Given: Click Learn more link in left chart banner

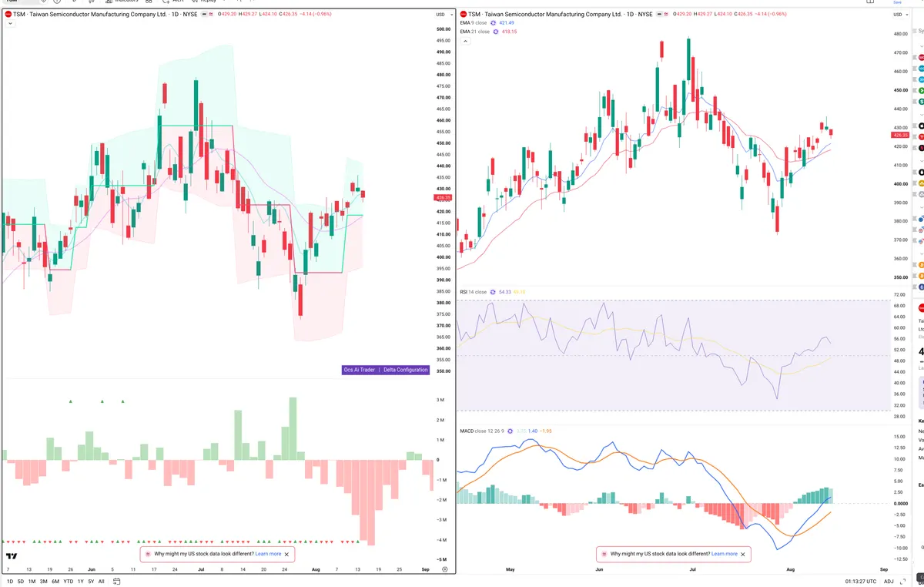Looking at the screenshot, I should 268,554.
